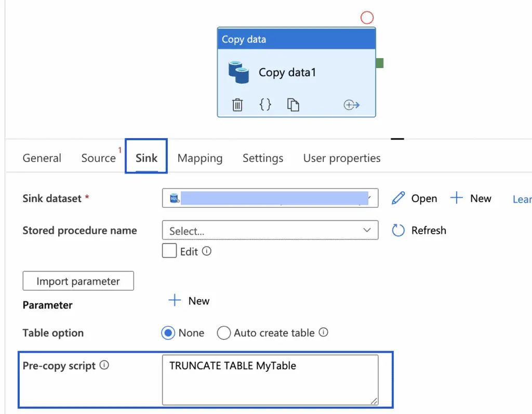The image size is (532, 414).
Task: Click the Copy data activity header
Action: click(296, 38)
